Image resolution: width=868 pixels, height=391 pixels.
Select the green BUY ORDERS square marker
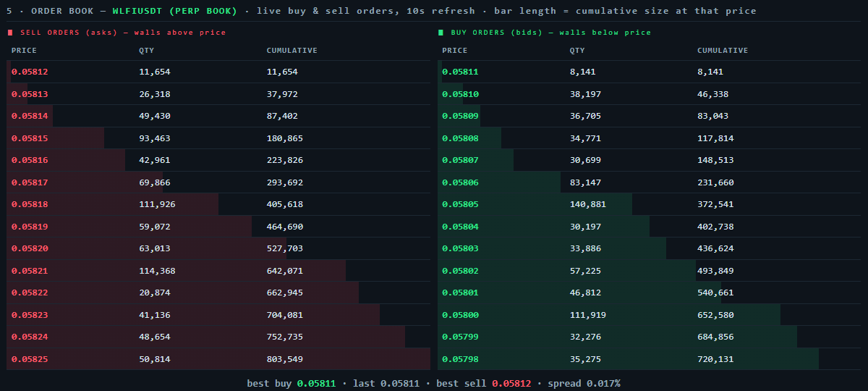click(441, 33)
